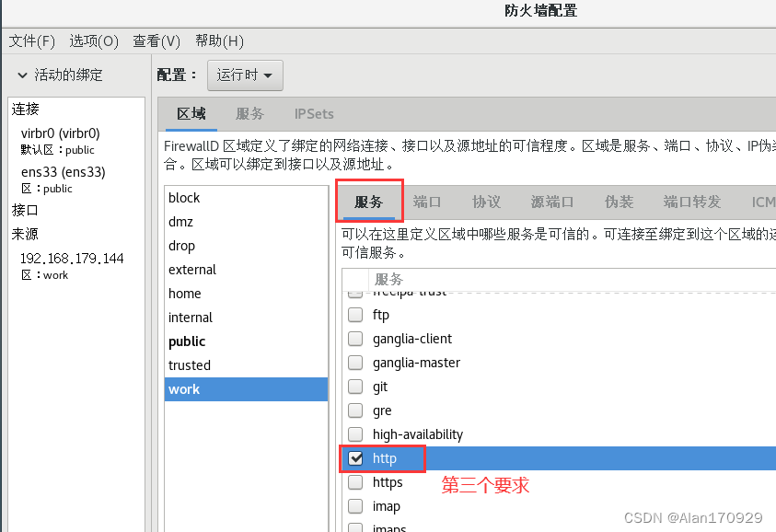Open the 选项(O) menu
776x532 pixels.
pos(95,40)
